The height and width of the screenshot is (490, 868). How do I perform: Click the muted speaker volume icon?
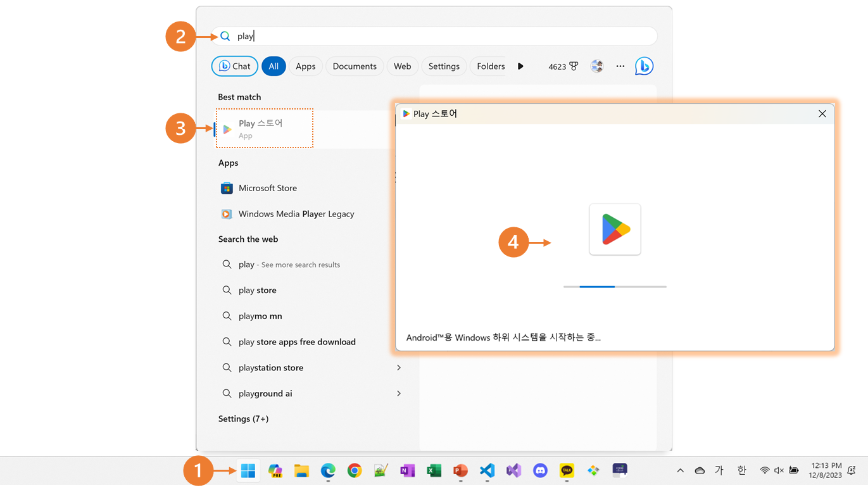(x=779, y=470)
